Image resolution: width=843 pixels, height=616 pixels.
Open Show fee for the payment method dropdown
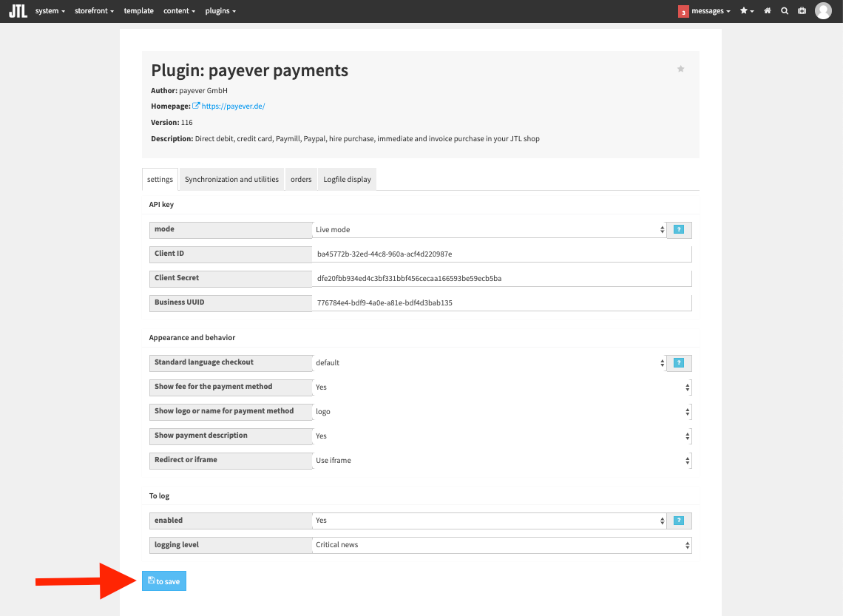click(502, 387)
